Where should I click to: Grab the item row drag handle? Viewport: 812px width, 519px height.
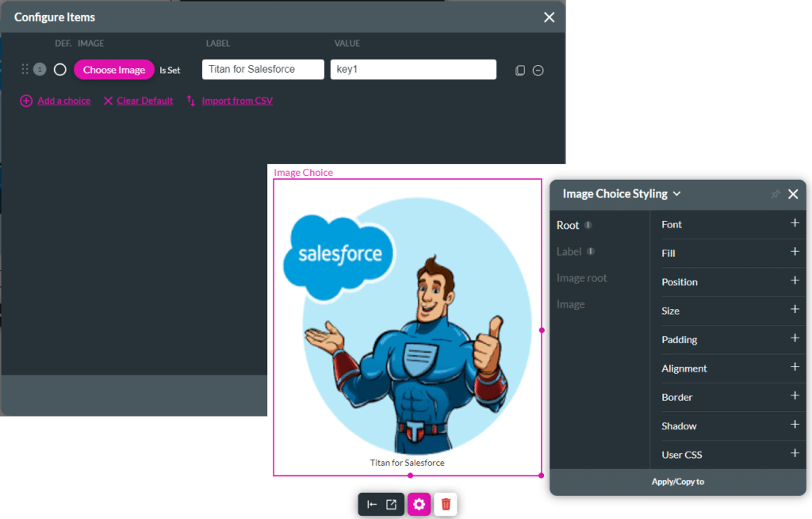click(25, 70)
